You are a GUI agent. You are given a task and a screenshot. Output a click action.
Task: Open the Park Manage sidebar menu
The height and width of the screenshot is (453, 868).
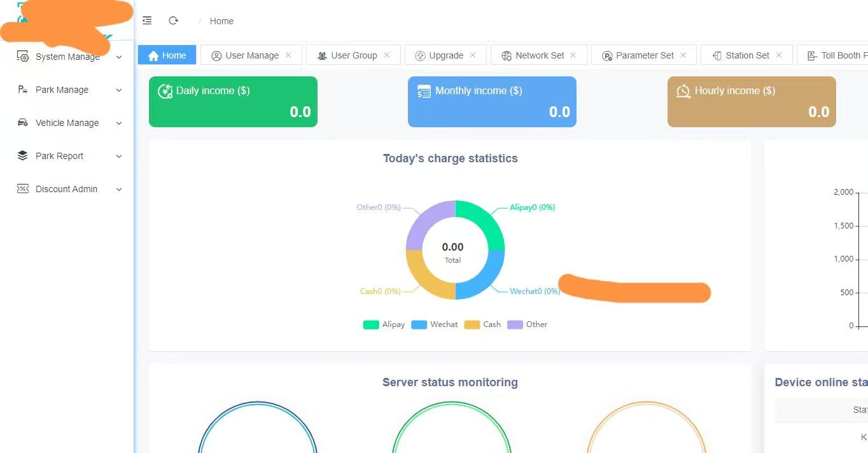pos(67,90)
